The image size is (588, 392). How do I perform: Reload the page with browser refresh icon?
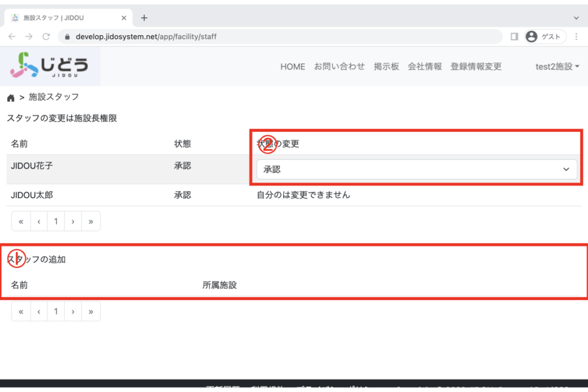[46, 36]
